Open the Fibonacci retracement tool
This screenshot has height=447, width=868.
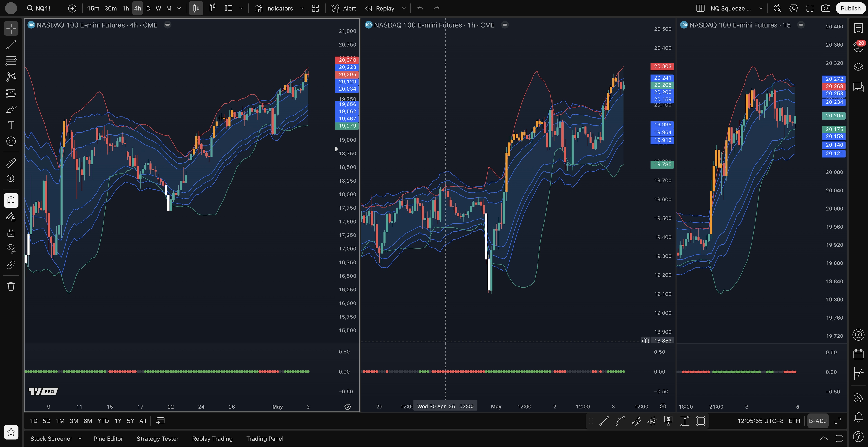[11, 61]
